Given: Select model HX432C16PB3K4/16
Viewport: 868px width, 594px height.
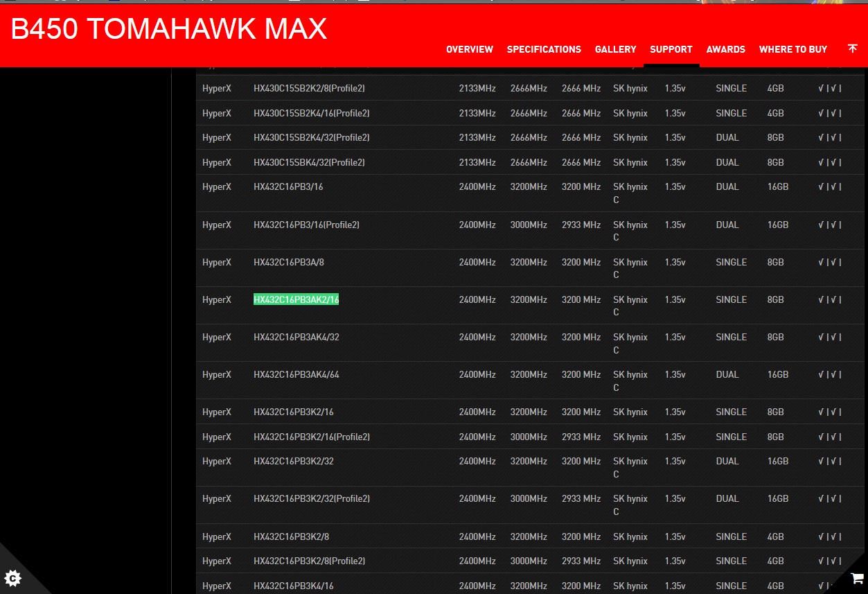Looking at the screenshot, I should (294, 586).
